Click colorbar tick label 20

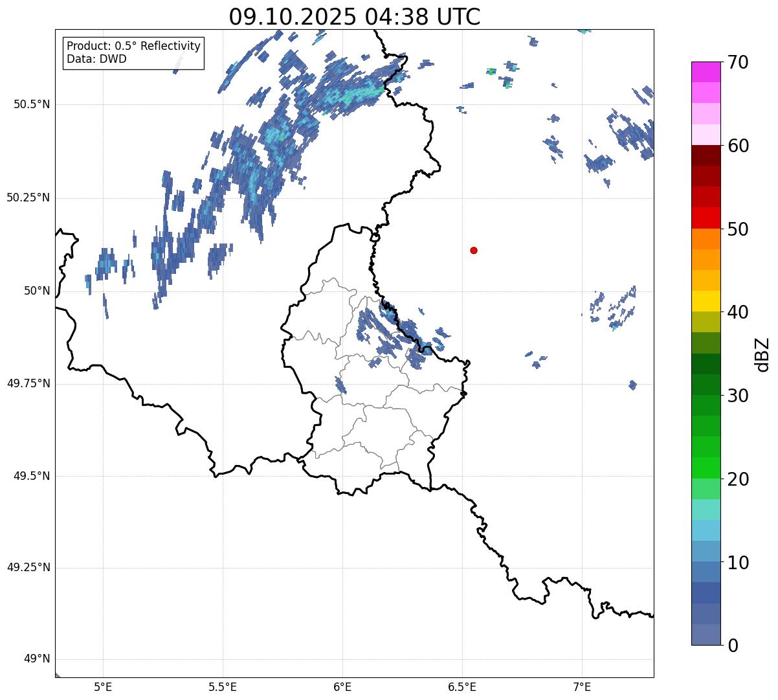(x=738, y=479)
